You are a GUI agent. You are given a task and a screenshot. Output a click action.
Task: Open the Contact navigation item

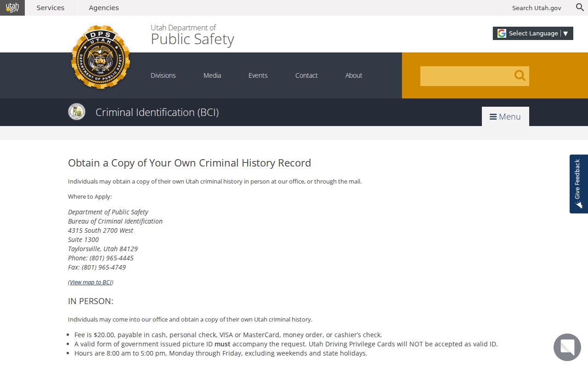point(306,75)
